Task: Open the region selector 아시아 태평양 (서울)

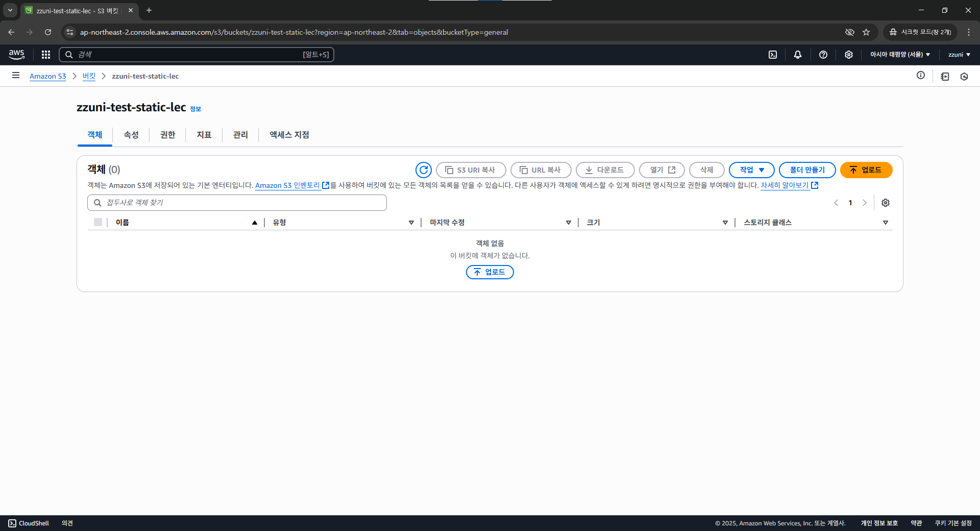Action: pos(900,55)
